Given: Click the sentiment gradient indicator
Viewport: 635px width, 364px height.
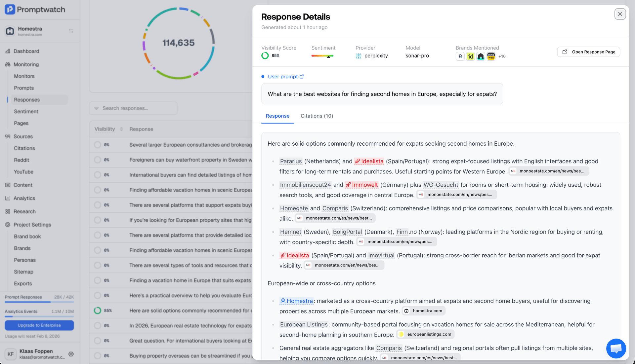Looking at the screenshot, I should click(322, 56).
